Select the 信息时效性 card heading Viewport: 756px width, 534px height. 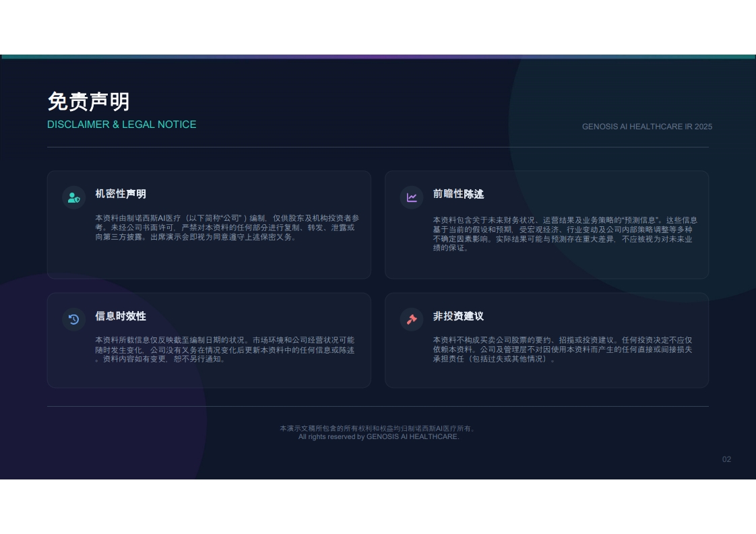[x=121, y=316]
